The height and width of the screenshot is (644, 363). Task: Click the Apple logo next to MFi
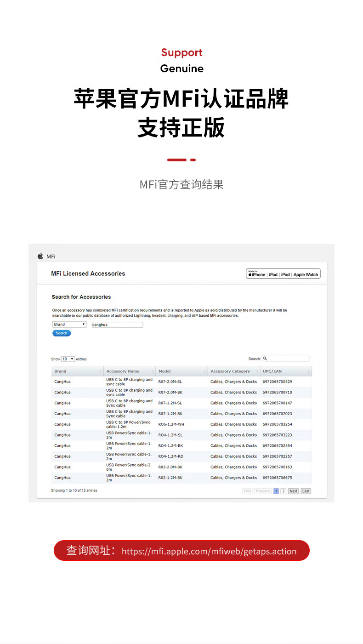[40, 256]
